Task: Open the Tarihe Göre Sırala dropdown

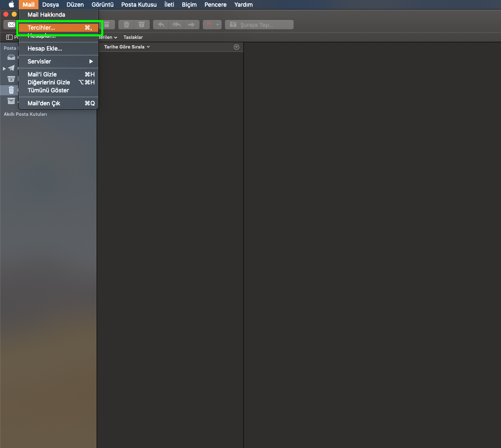Action: pos(127,47)
